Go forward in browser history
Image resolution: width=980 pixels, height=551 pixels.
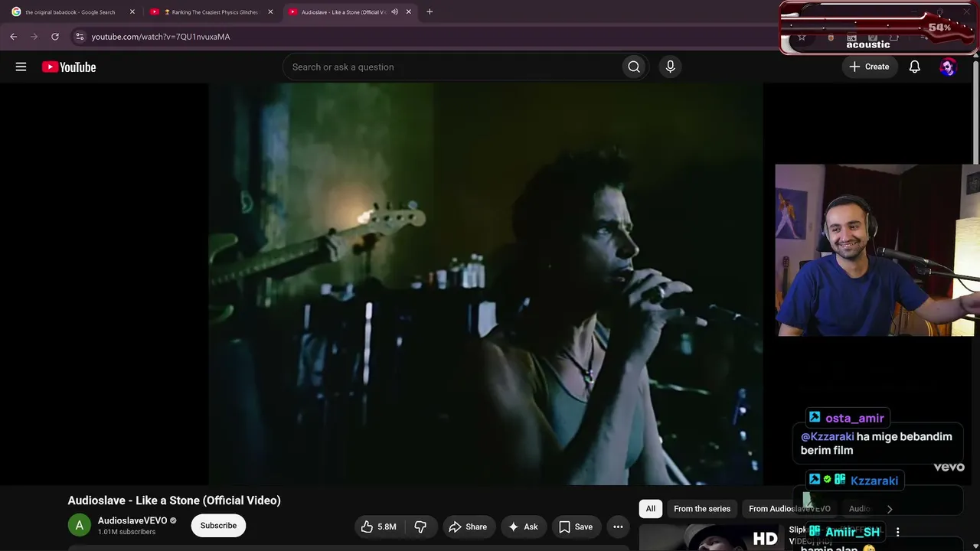34,36
